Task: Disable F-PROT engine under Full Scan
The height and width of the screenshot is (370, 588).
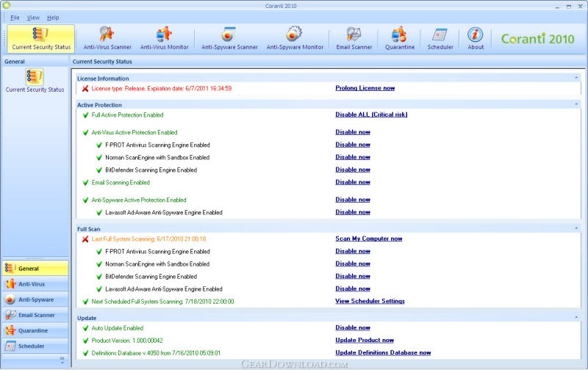Action: pyautogui.click(x=353, y=251)
